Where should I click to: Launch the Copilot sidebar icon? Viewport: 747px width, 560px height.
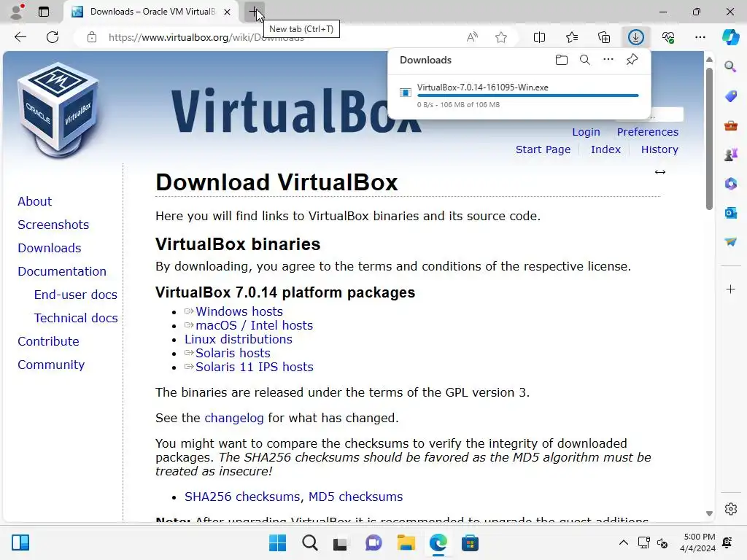(730, 37)
